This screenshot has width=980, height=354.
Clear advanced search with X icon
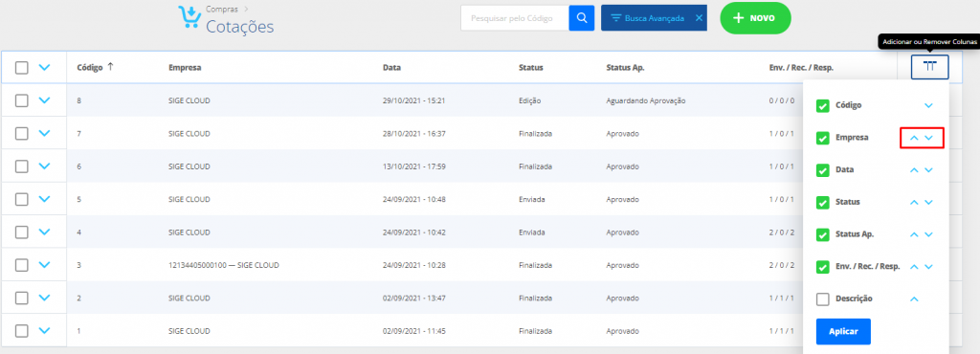tap(699, 18)
